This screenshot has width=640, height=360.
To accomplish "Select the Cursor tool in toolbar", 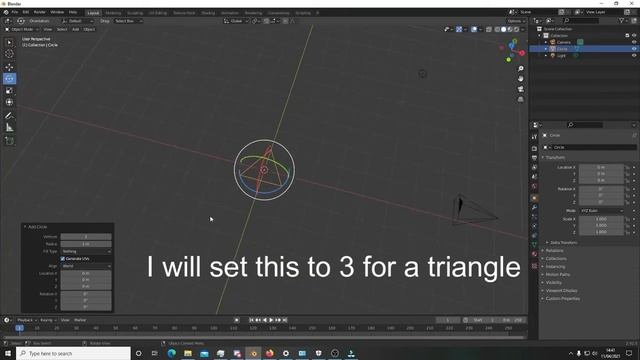I will coord(9,54).
